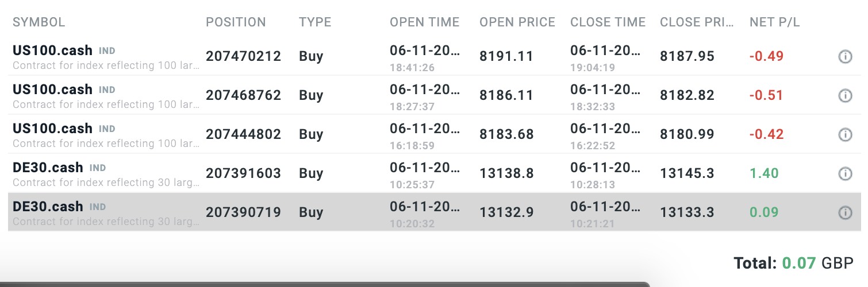This screenshot has height=287, width=868.
Task: Sort by SYMBOL column header
Action: 39,22
